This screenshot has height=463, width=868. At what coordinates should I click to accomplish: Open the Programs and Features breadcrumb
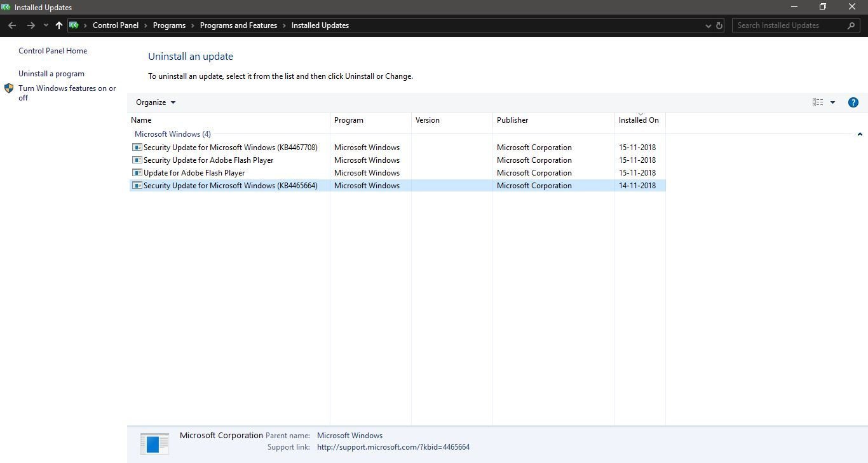tap(238, 25)
